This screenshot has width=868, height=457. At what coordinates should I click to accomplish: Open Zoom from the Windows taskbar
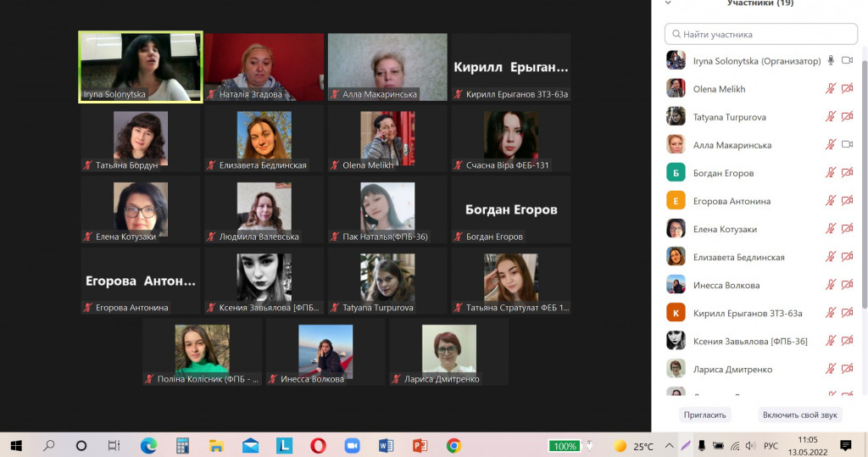pyautogui.click(x=352, y=445)
